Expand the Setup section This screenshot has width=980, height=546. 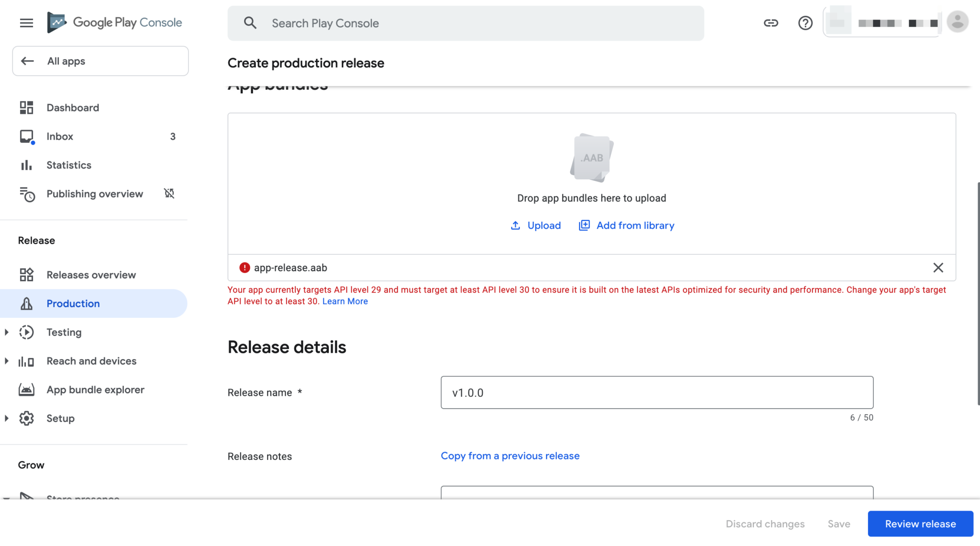click(7, 418)
